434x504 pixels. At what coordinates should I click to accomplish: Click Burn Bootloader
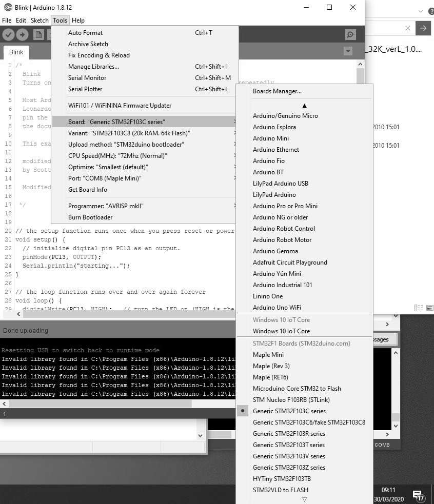[x=144, y=217]
